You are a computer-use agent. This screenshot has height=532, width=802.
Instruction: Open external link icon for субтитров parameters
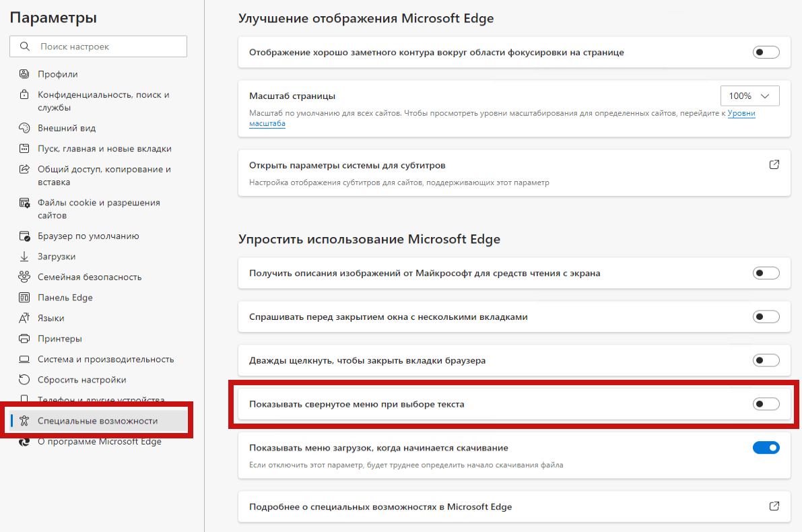point(774,165)
